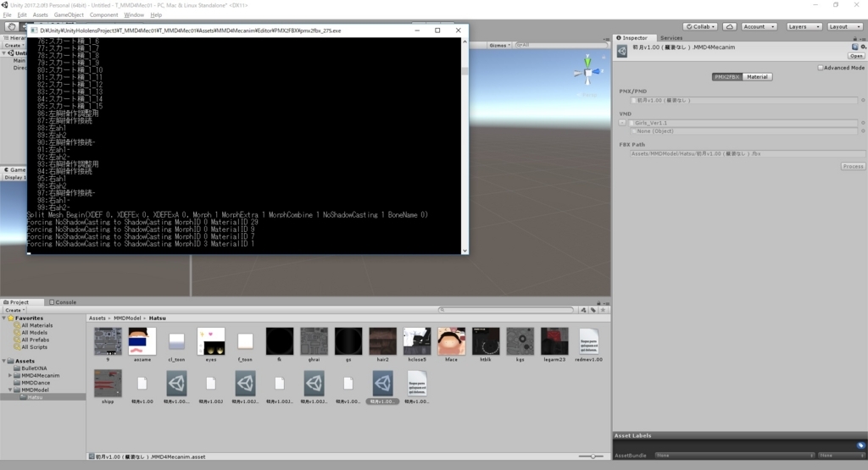The image size is (868, 470).
Task: Open the Edit menu
Action: (x=22, y=15)
